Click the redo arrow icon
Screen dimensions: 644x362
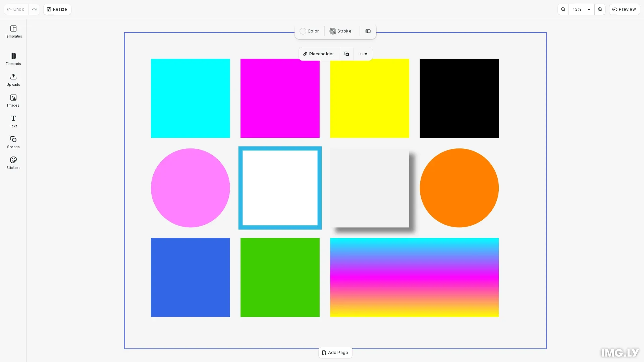[x=34, y=9]
